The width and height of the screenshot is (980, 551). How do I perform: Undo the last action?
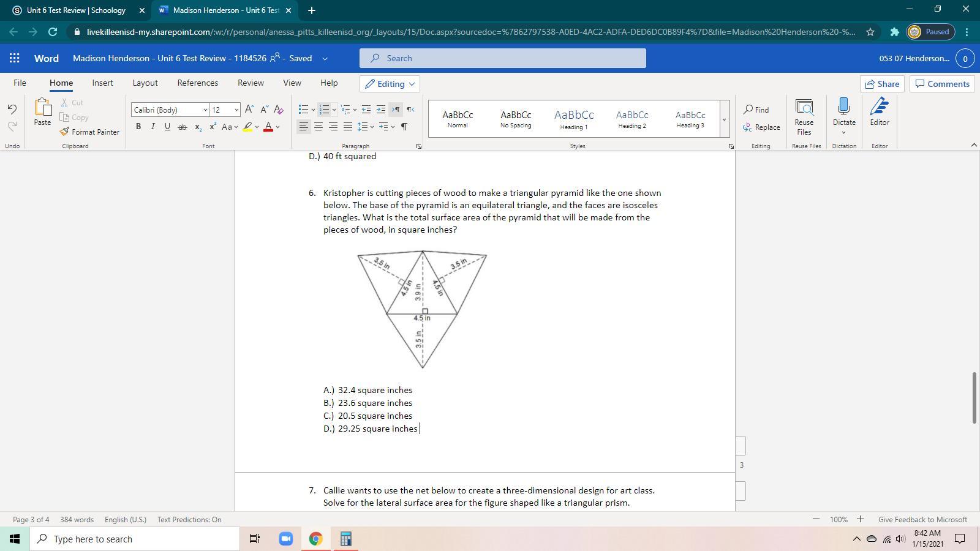[12, 110]
